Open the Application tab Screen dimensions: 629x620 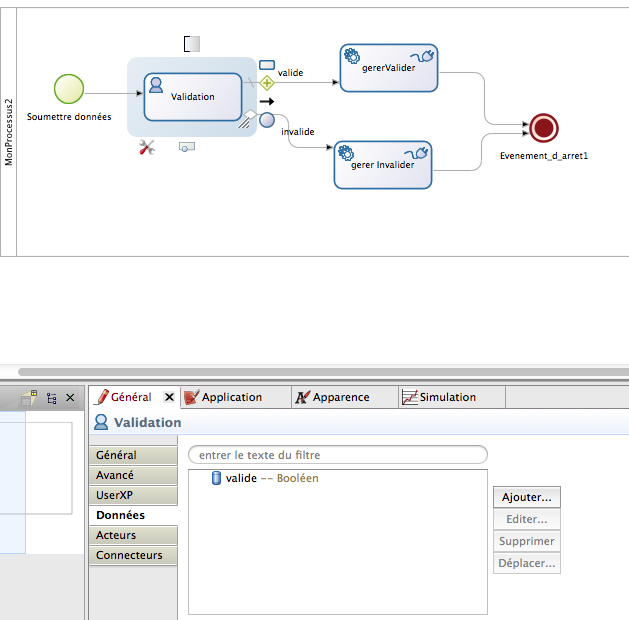(232, 397)
